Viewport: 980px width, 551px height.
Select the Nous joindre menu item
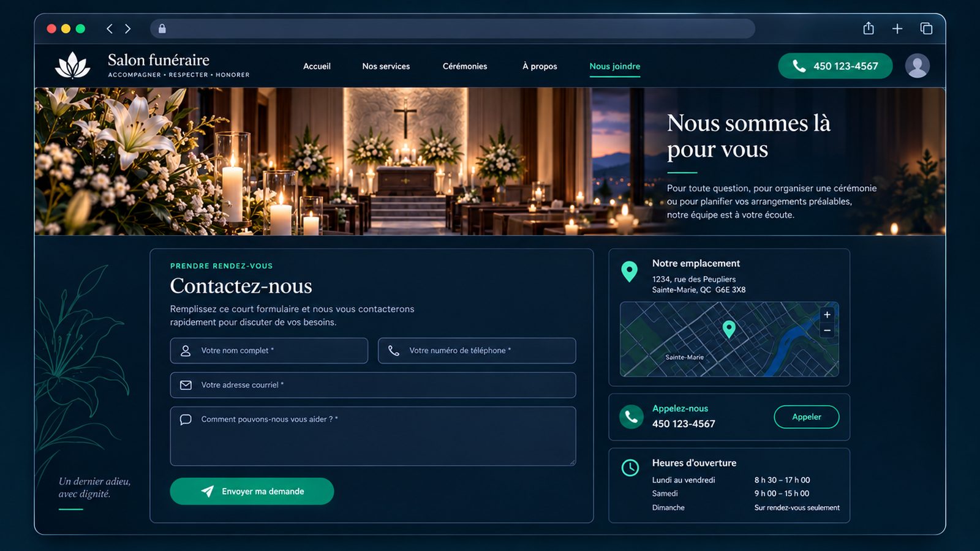click(614, 66)
